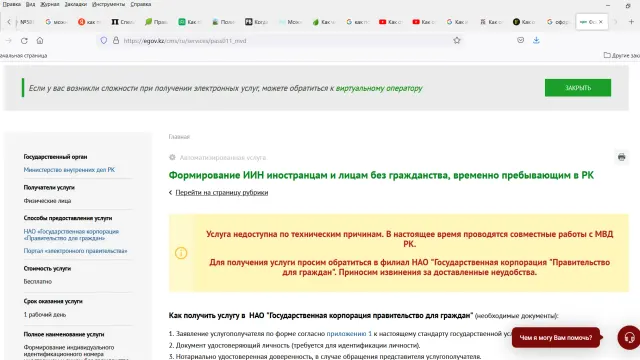Switch to the 'Полу' tab

[x=224, y=22]
